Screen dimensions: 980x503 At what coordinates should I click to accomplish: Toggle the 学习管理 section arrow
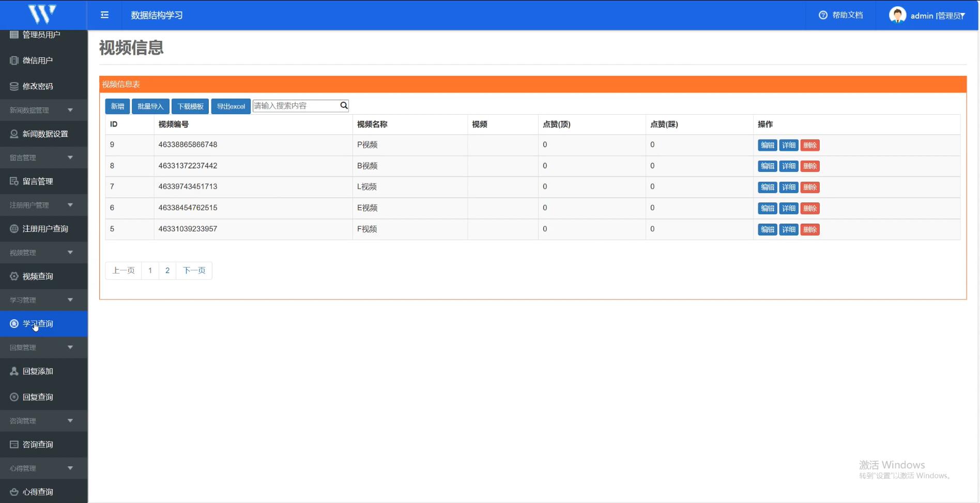70,300
